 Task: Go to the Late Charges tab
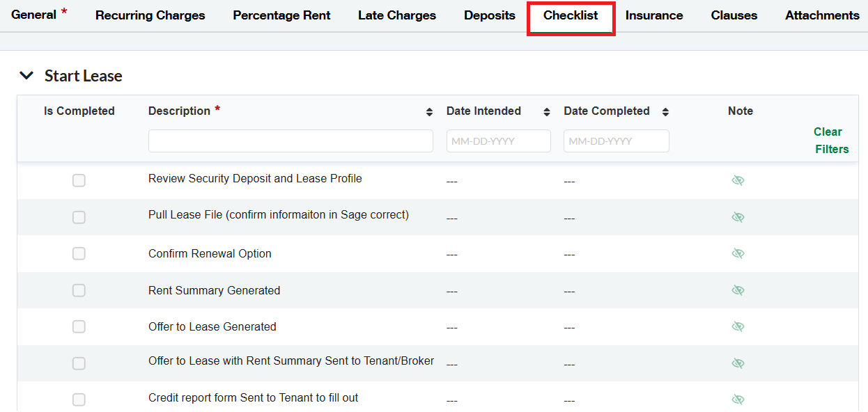click(x=397, y=15)
